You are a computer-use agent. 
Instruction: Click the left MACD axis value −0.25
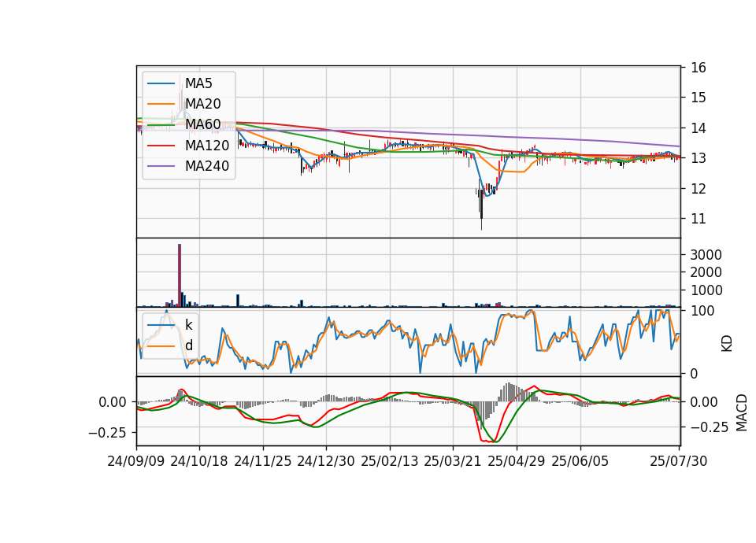click(108, 433)
